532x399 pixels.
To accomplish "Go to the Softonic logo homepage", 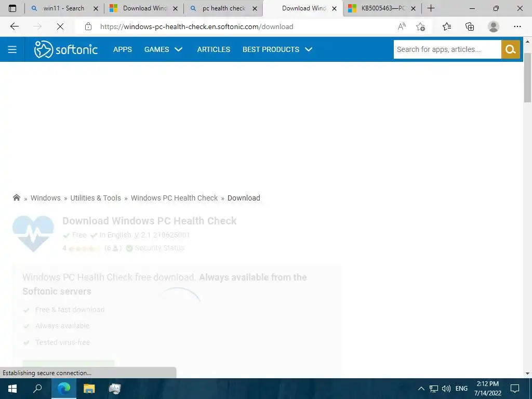I will (x=66, y=49).
